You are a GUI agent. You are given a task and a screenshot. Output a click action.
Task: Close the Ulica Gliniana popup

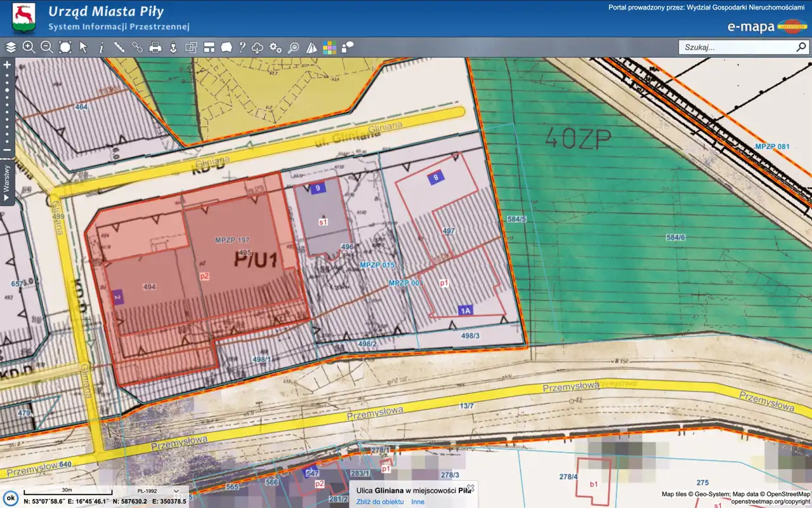(x=471, y=488)
